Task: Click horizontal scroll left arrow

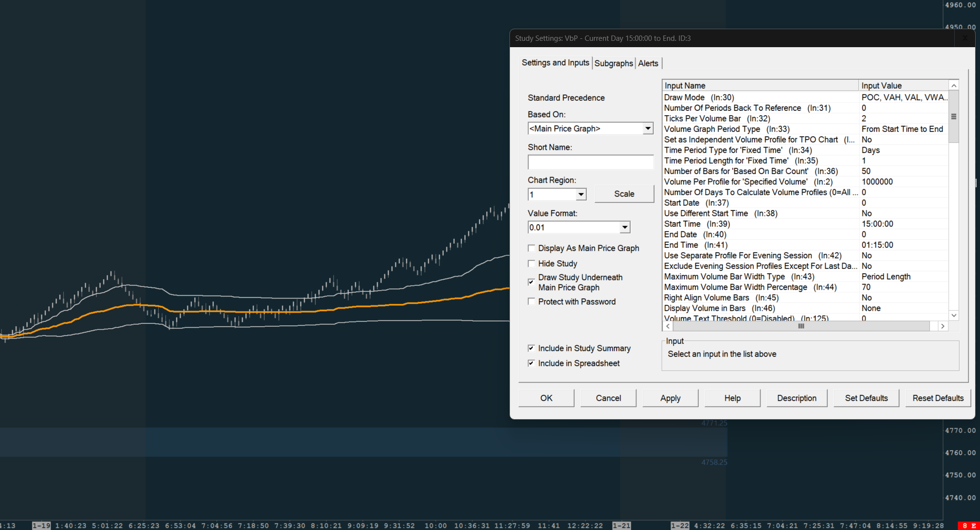Action: coord(668,326)
